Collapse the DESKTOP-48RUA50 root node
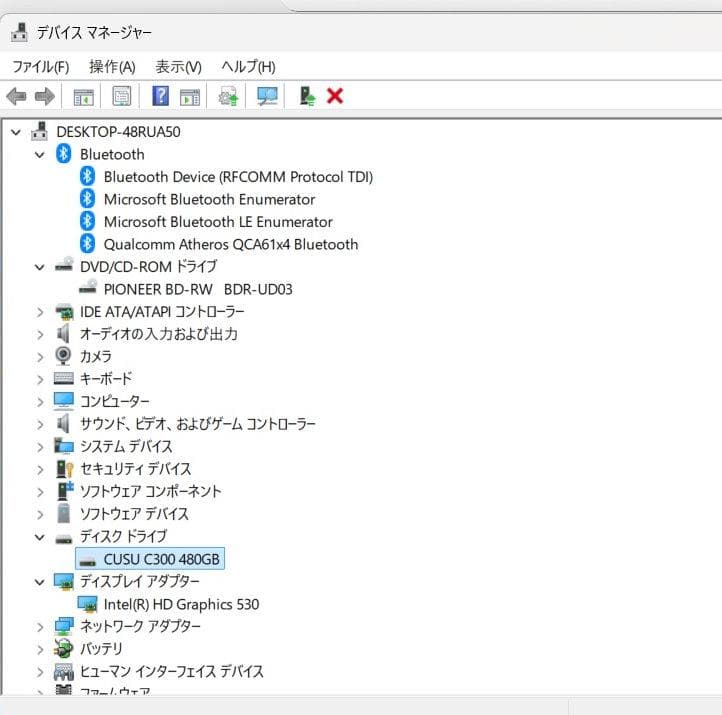Viewport: 722px width, 715px height. [16, 133]
